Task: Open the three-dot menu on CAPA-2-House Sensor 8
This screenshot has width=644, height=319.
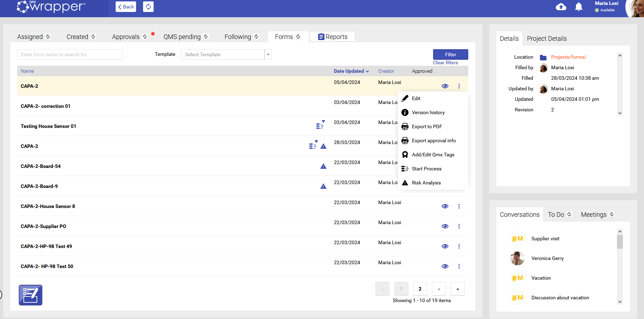Action: coord(459,206)
